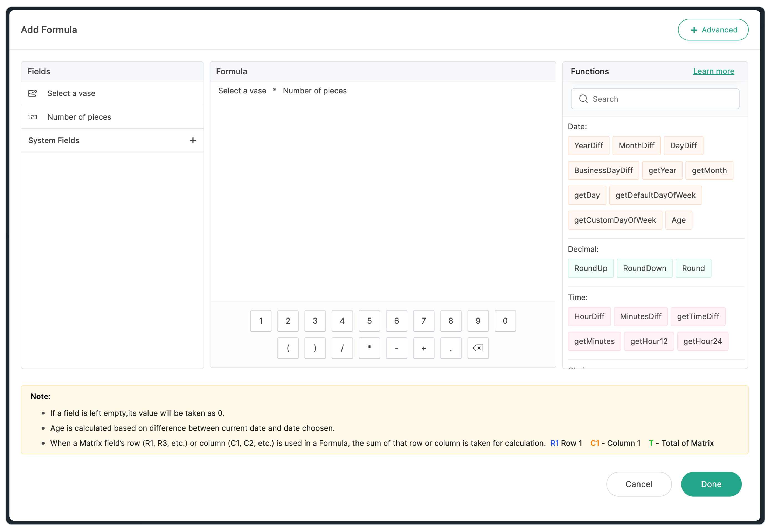Click the search magnifier icon in Functions
The width and height of the screenshot is (772, 532).
[583, 99]
